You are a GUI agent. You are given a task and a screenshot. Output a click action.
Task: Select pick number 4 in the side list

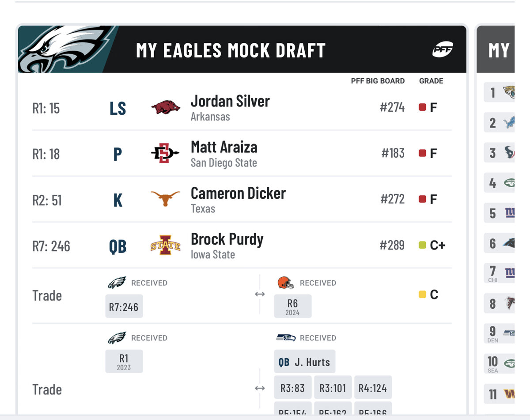coord(493,183)
